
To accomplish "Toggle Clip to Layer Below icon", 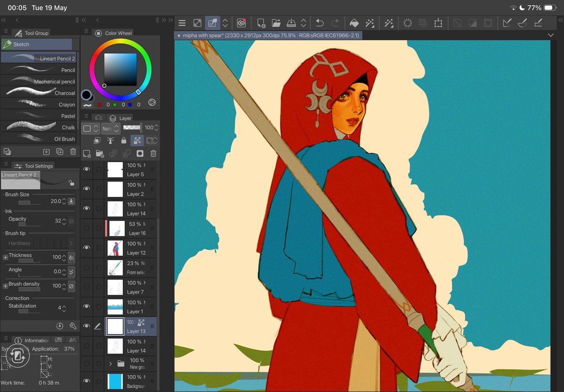I will point(97,140).
